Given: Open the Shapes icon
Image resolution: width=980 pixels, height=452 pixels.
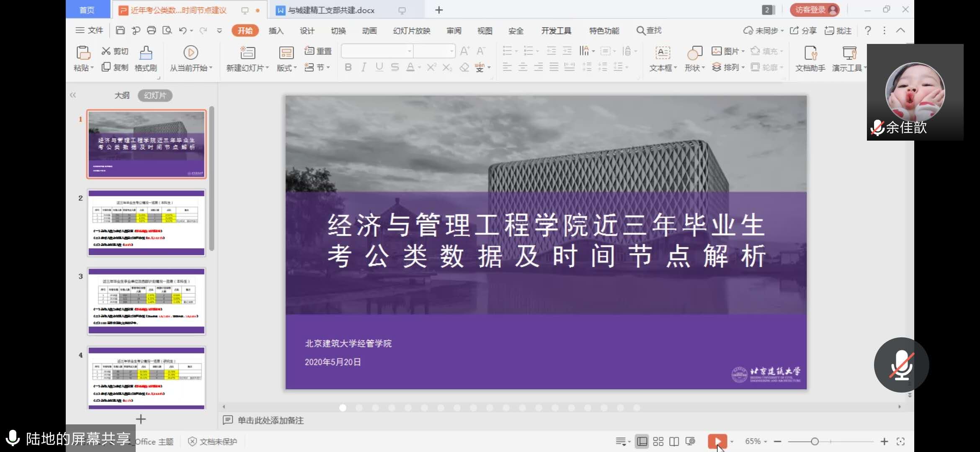Looking at the screenshot, I should 694,53.
